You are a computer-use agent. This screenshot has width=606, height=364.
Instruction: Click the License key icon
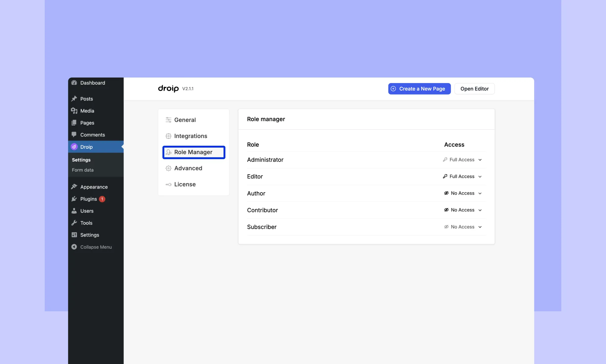click(x=168, y=184)
